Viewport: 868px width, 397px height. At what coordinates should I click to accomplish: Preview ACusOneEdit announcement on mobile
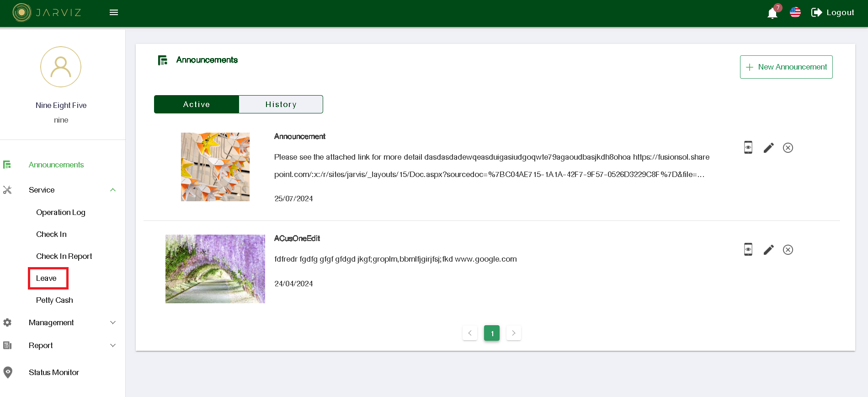(x=748, y=249)
